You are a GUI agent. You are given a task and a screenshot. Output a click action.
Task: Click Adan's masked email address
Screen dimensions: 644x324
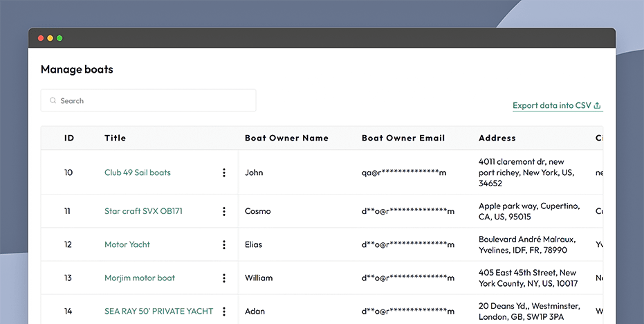[x=408, y=312]
